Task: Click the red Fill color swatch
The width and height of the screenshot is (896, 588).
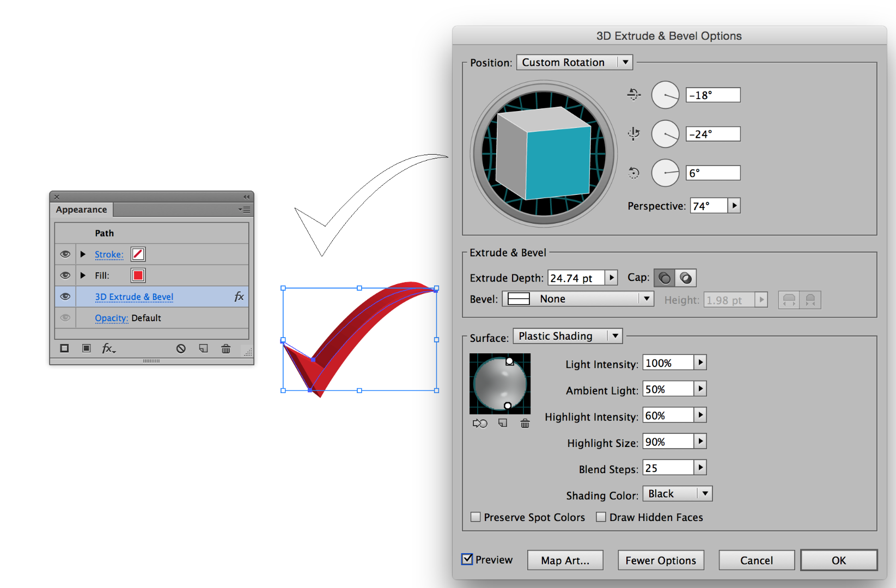Action: 137,275
